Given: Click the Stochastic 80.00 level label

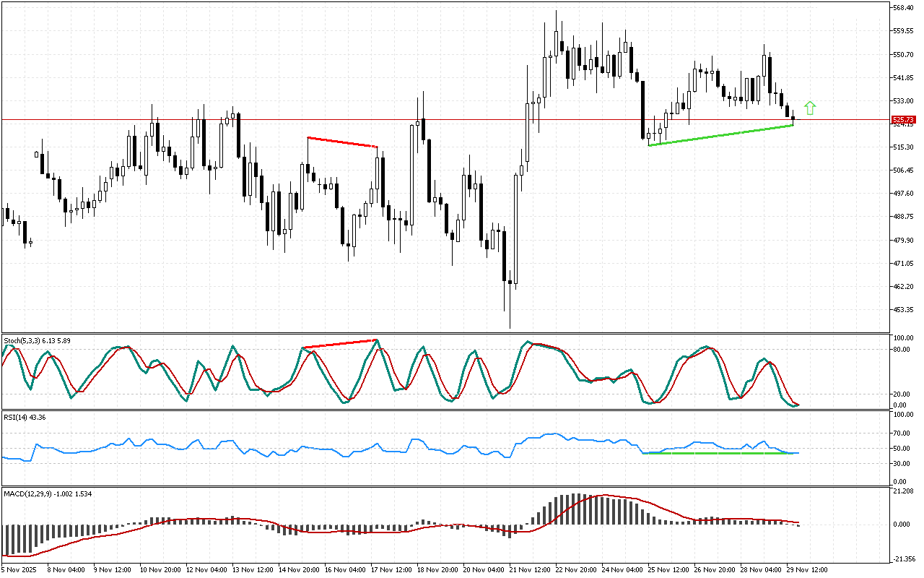Looking at the screenshot, I should (902, 350).
